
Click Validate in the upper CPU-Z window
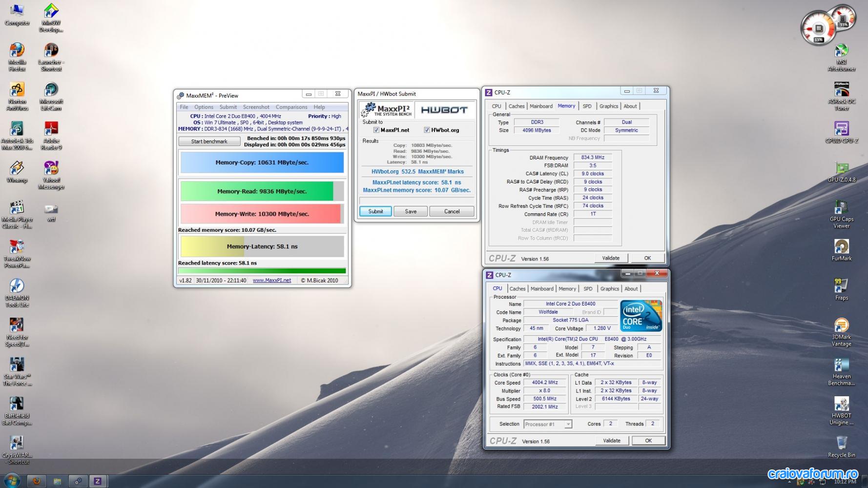(611, 258)
